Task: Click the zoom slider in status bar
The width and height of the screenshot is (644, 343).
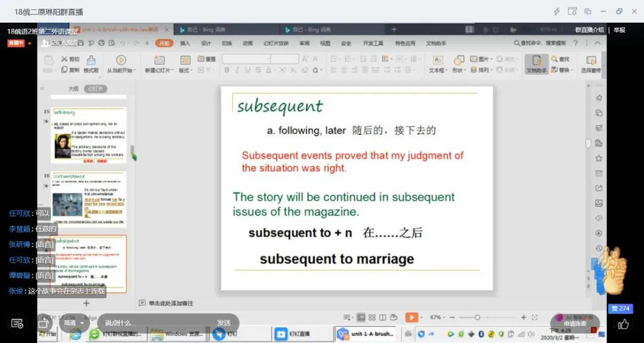Action: 477,317
